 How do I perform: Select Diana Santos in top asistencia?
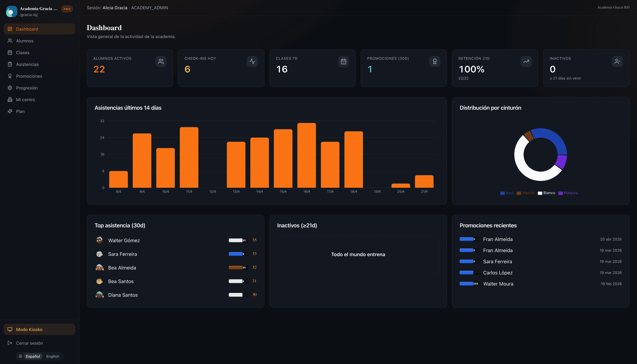176,295
